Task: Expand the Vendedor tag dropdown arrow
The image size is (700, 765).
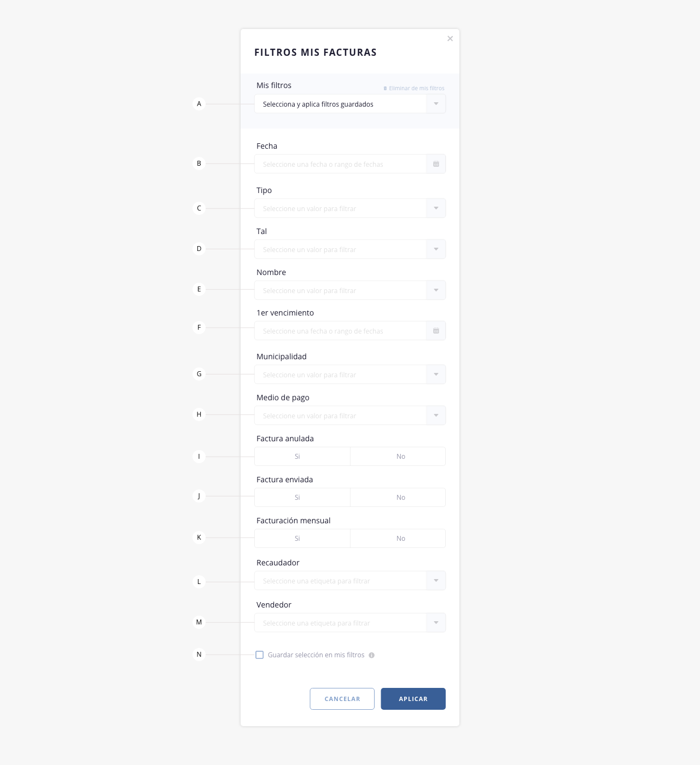Action: click(x=436, y=623)
